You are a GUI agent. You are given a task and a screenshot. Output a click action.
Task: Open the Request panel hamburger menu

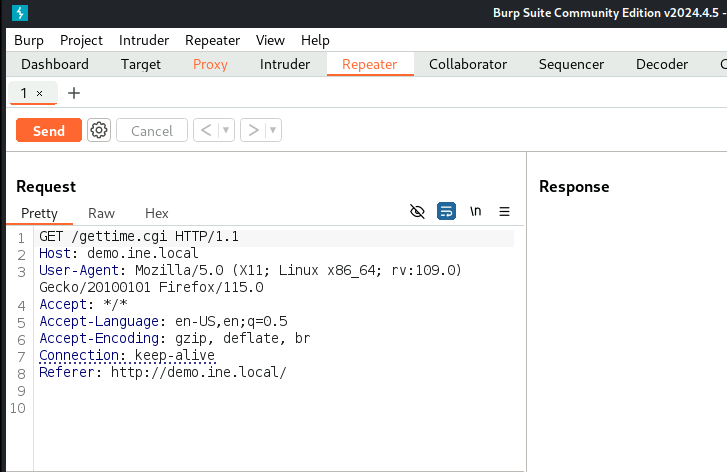tap(505, 211)
